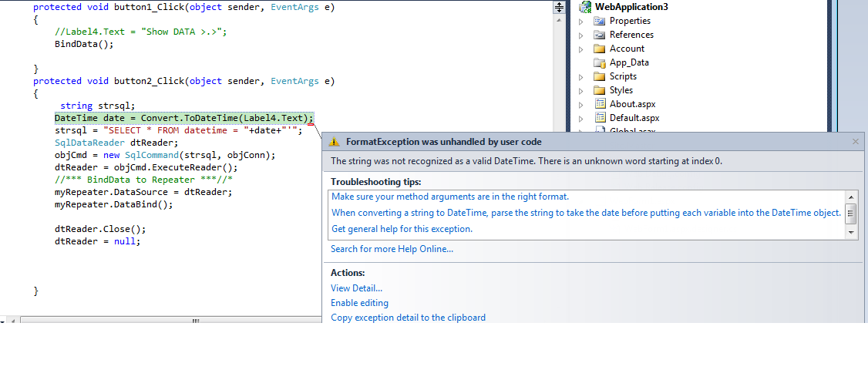The width and height of the screenshot is (868, 370).
Task: Click the editor split-window handle
Action: click(560, 7)
